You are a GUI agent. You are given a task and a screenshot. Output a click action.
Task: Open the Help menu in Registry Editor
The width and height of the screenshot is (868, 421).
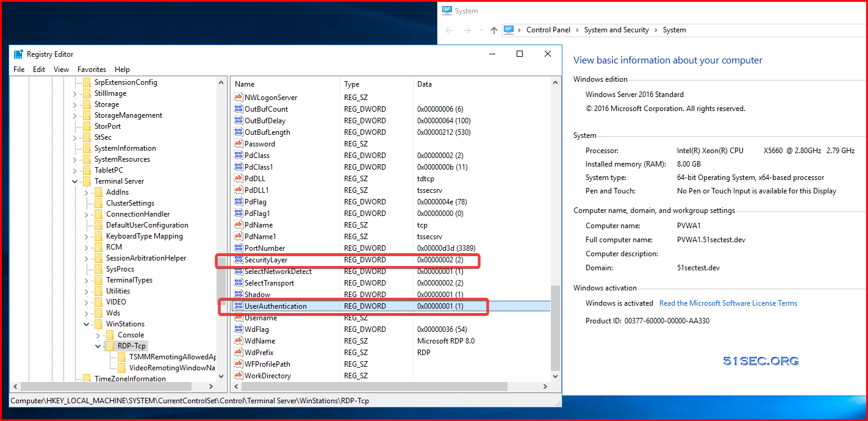tap(122, 70)
